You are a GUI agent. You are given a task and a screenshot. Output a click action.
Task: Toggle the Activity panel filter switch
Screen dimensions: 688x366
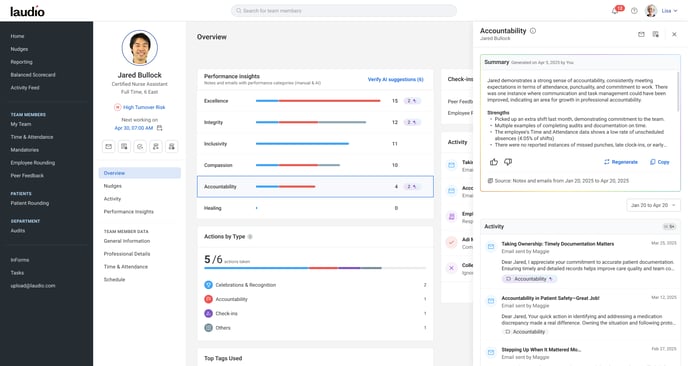point(669,226)
